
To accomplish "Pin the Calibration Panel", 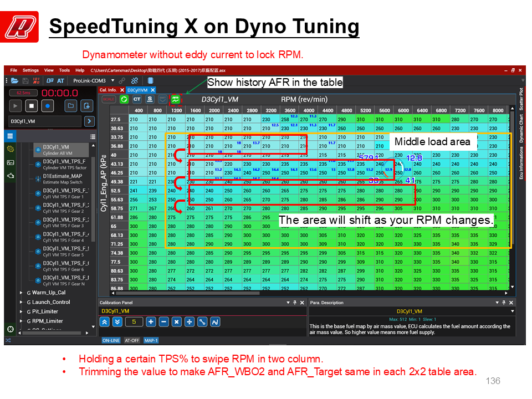I will tap(295, 303).
